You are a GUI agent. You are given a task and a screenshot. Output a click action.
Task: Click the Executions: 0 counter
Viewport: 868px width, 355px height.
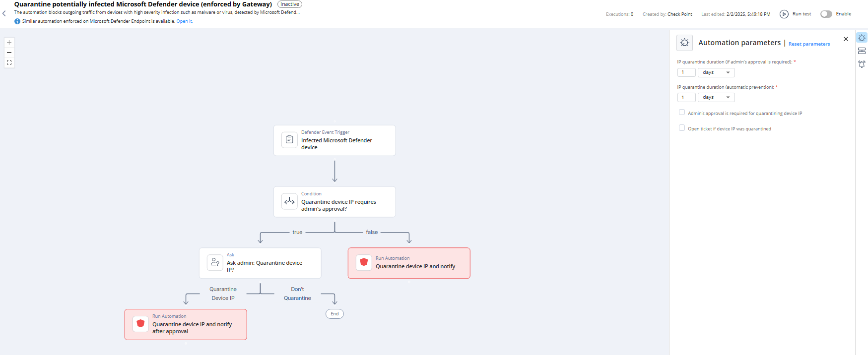(x=619, y=14)
